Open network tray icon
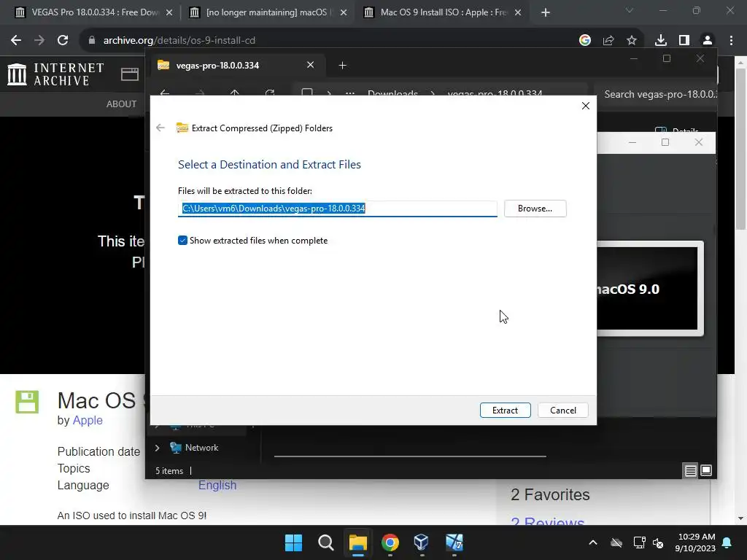The image size is (747, 560). pyautogui.click(x=639, y=542)
